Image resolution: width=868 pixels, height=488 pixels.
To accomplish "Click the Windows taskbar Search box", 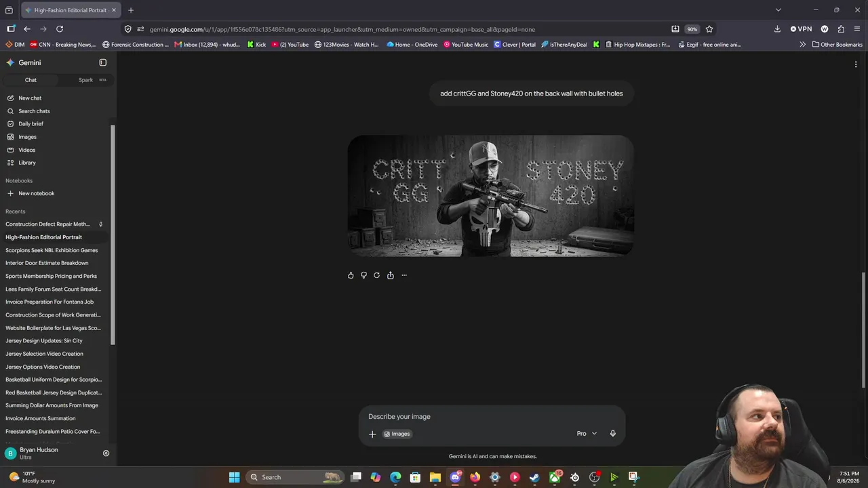I will tap(295, 477).
